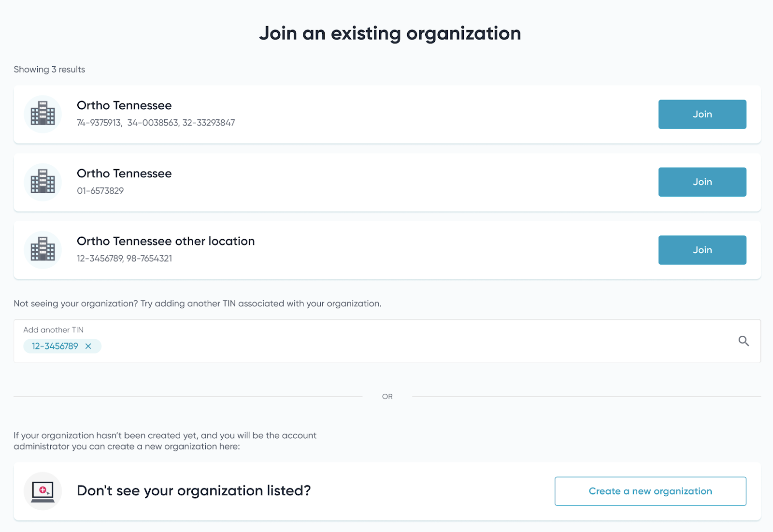Click building icon for Ortho Tennessee other location
Screen dimensions: 773x532
click(x=43, y=250)
